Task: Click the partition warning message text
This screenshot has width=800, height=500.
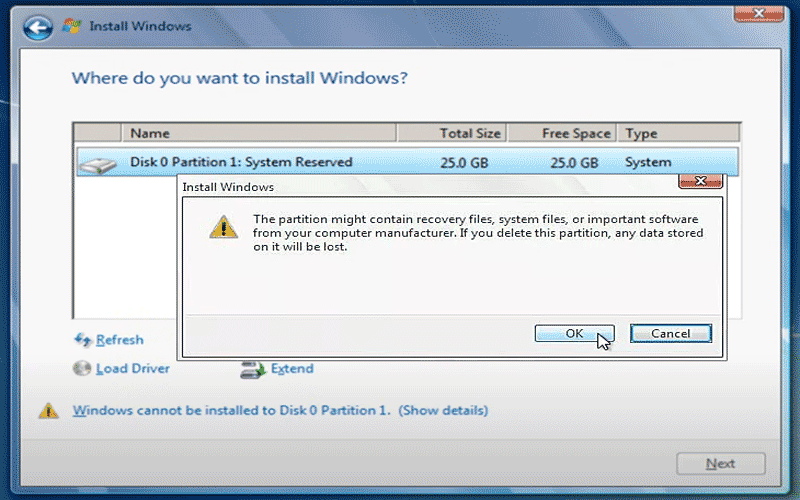Action: (478, 233)
